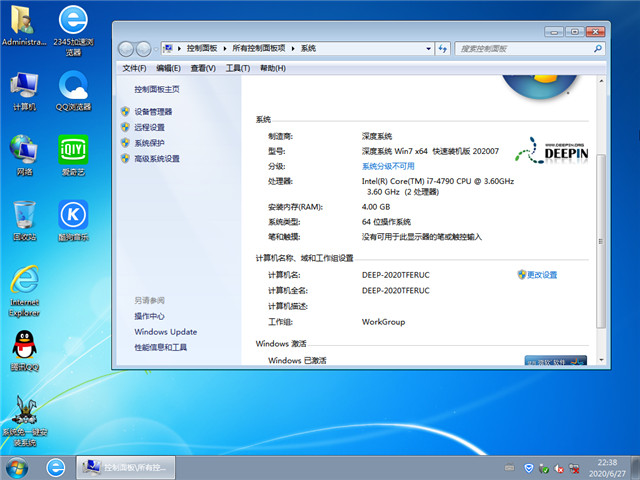
Task: Open 远程设置 link
Action: [149, 127]
